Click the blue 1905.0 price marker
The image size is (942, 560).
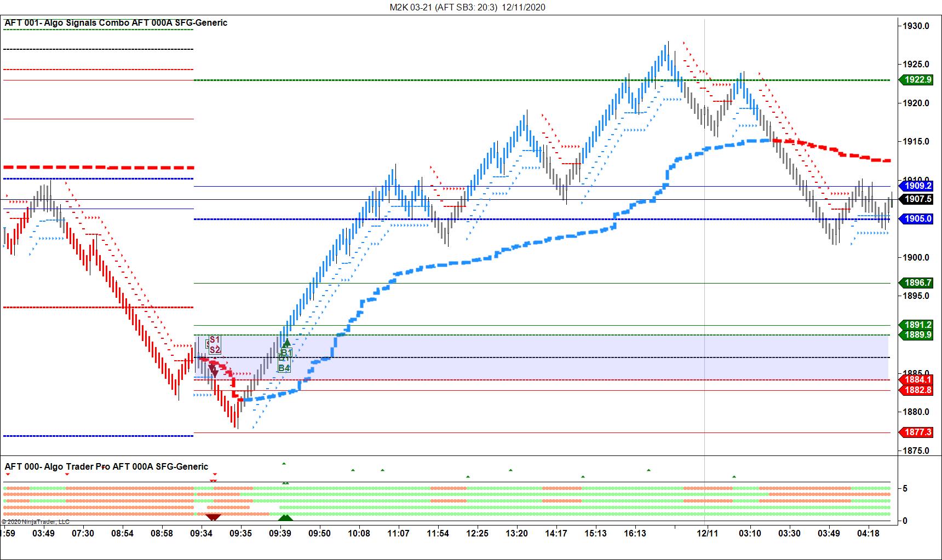(x=917, y=219)
